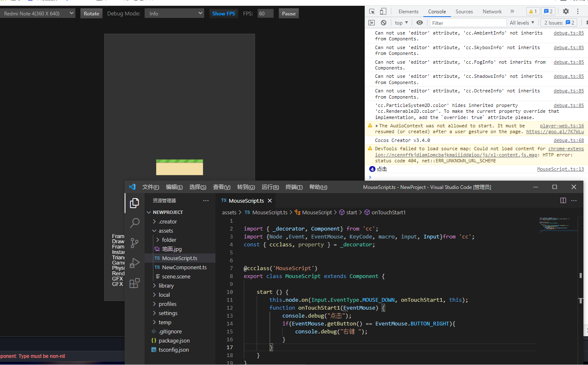Split the editor with the layout icon

pos(563,201)
